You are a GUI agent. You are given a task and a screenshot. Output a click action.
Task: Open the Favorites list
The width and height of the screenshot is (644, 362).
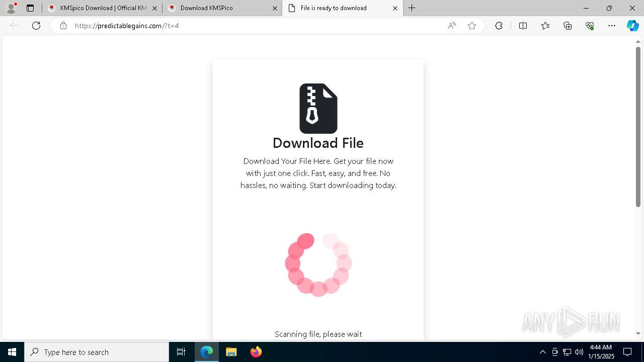click(545, 26)
